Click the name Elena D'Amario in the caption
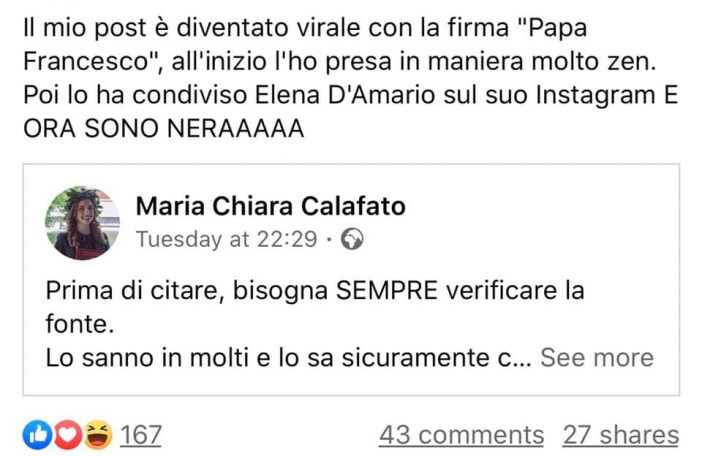702x456 pixels. (345, 95)
